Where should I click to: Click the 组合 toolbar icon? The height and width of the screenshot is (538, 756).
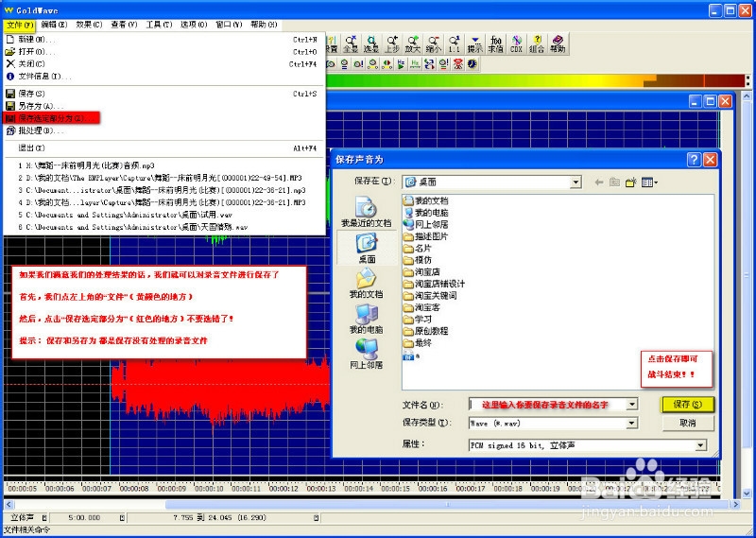[537, 43]
